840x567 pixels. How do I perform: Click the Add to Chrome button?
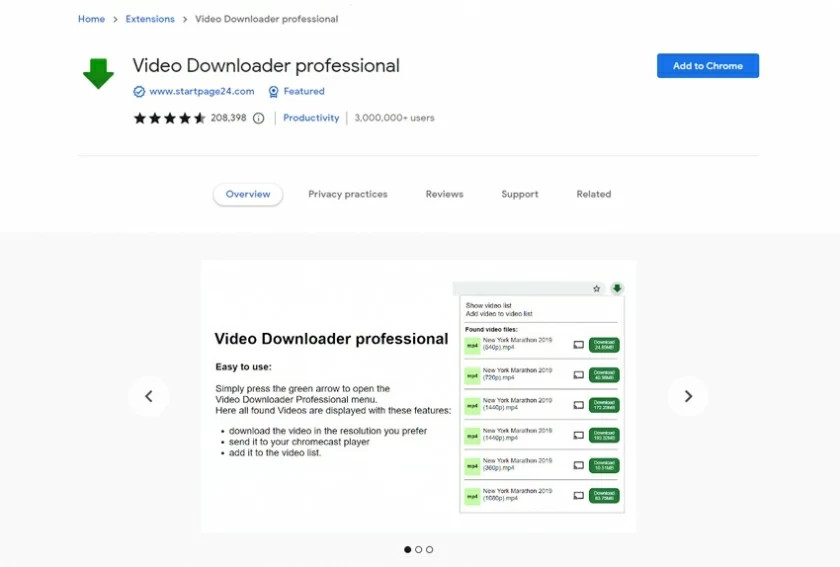coord(708,65)
